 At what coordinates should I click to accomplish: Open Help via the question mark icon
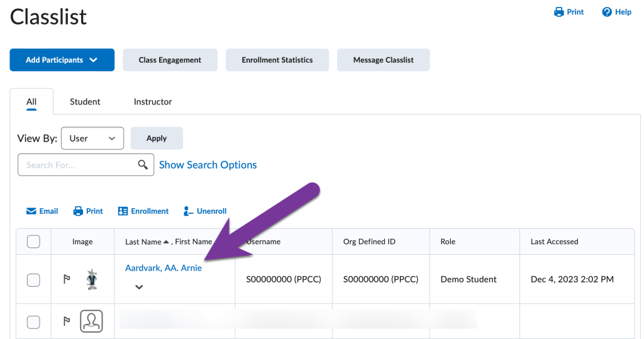[607, 12]
